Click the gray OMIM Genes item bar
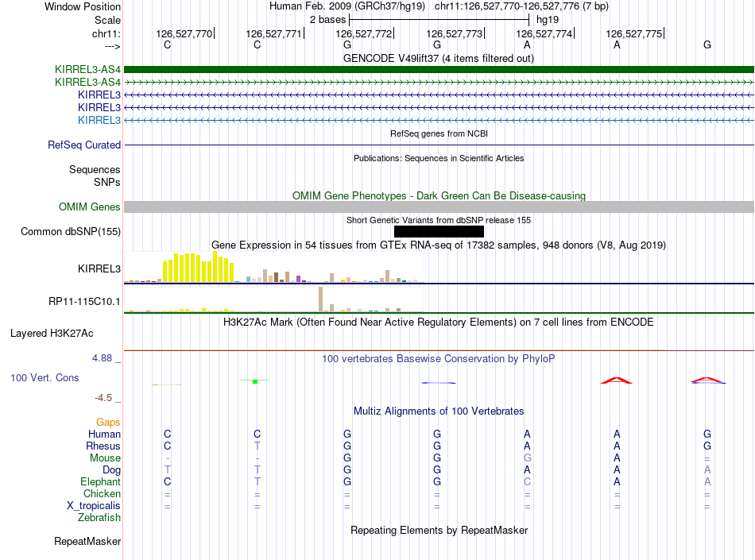This screenshot has width=755, height=560. click(x=439, y=207)
